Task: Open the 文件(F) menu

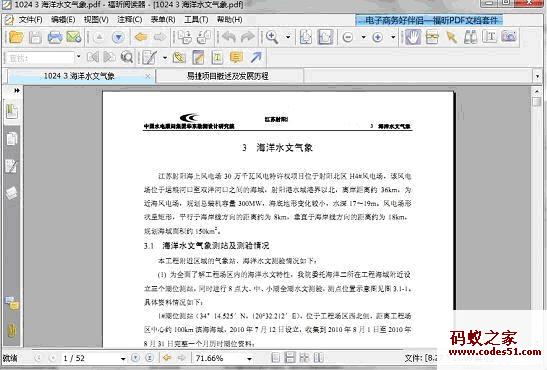Action: [30, 20]
